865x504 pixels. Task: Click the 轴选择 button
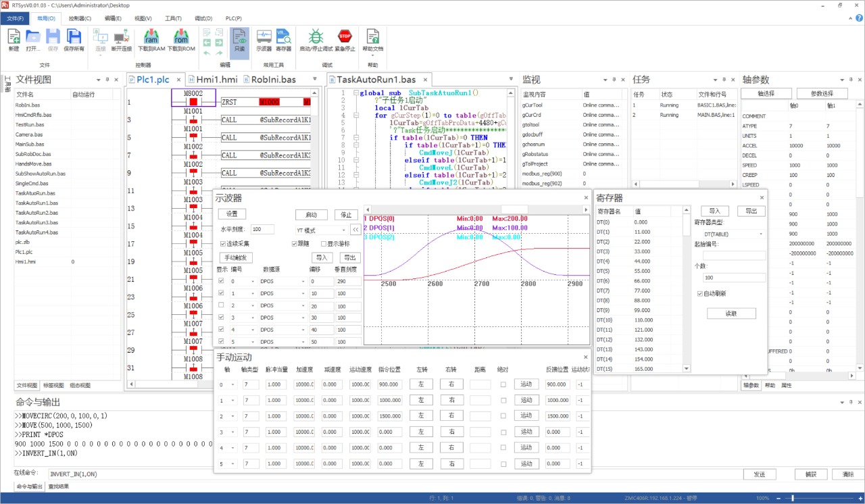[766, 93]
